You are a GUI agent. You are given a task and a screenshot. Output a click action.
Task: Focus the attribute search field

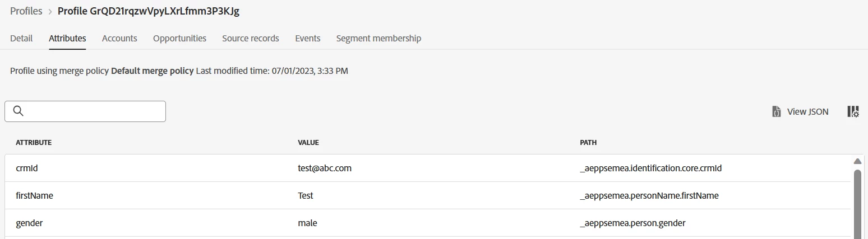93,111
